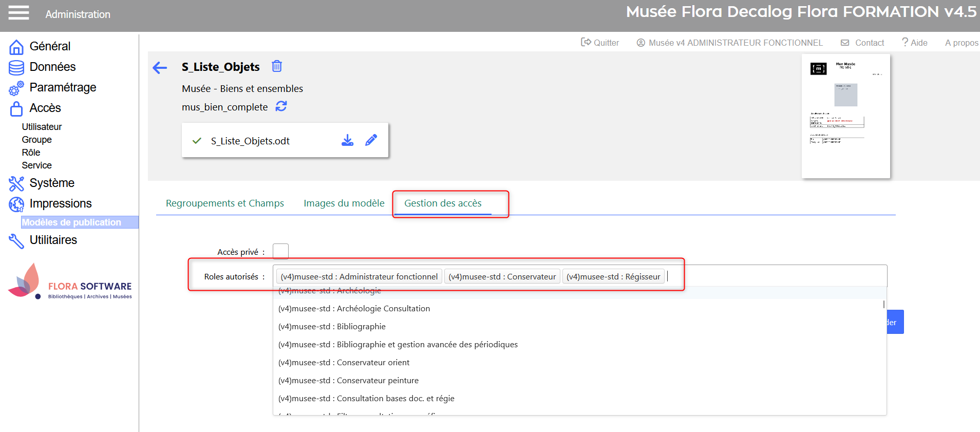Open Modèles de publication in sidebar
Image resolution: width=980 pixels, height=432 pixels.
(71, 222)
